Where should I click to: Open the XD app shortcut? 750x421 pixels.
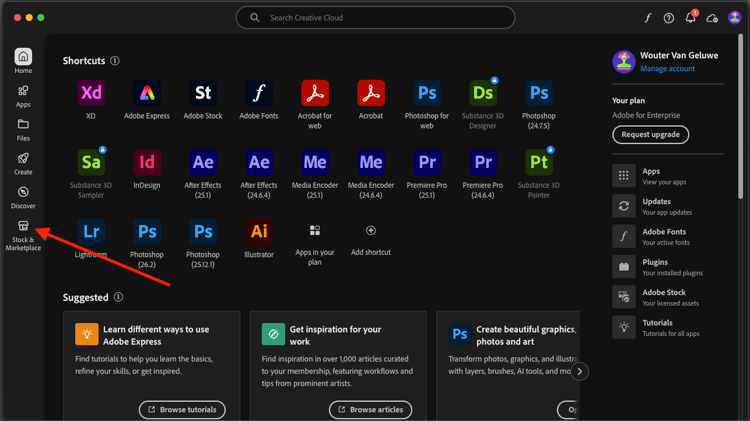coord(91,93)
